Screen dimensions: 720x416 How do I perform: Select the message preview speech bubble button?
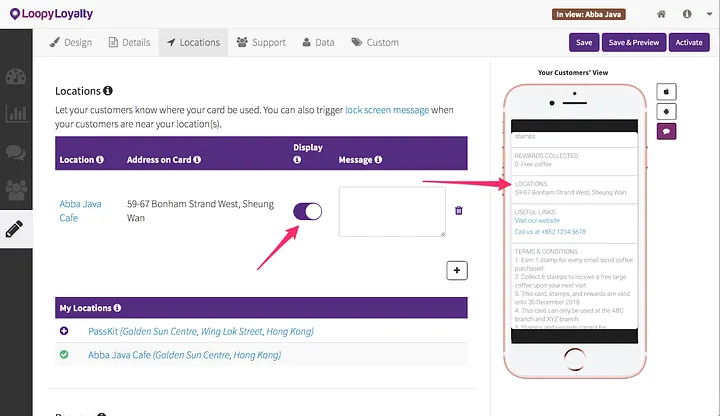(x=666, y=131)
